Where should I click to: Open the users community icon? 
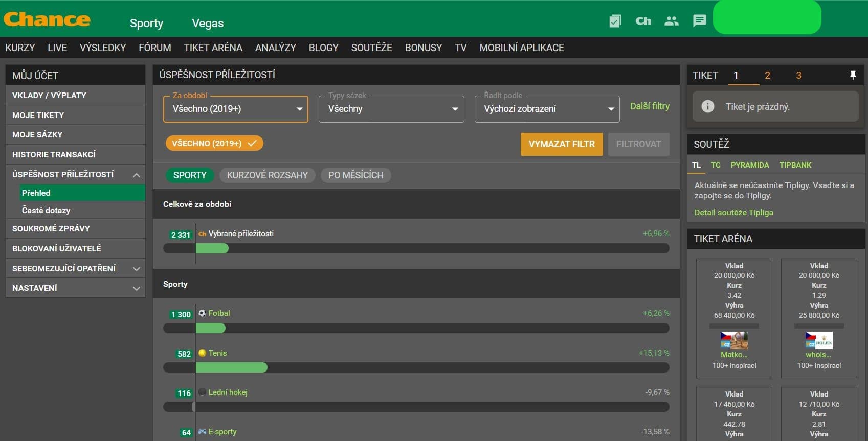pyautogui.click(x=671, y=21)
